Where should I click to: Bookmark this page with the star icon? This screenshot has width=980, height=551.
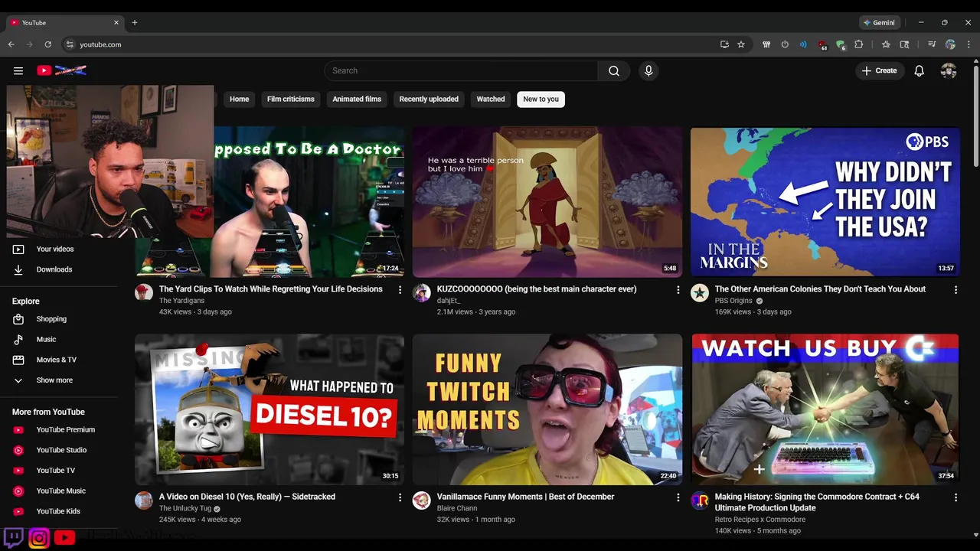click(741, 44)
